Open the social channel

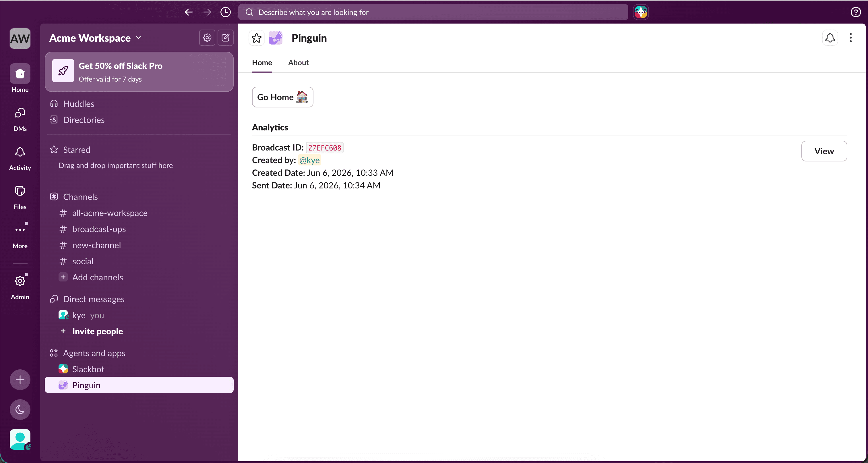[139, 261]
